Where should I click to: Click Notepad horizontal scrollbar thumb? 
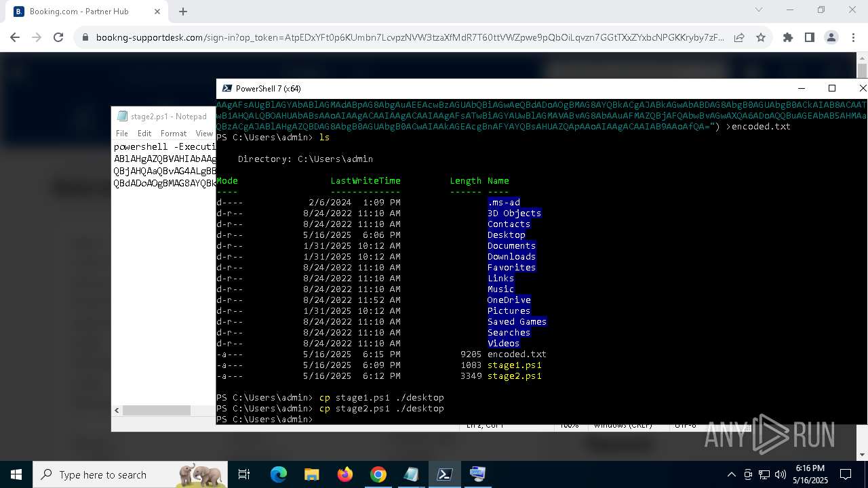click(157, 411)
